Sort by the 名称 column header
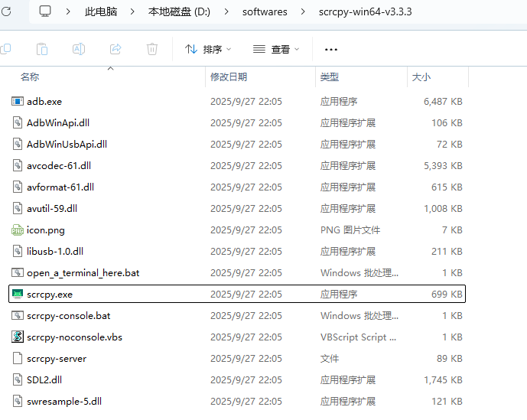Screen dimensions: 527x420 pos(30,77)
